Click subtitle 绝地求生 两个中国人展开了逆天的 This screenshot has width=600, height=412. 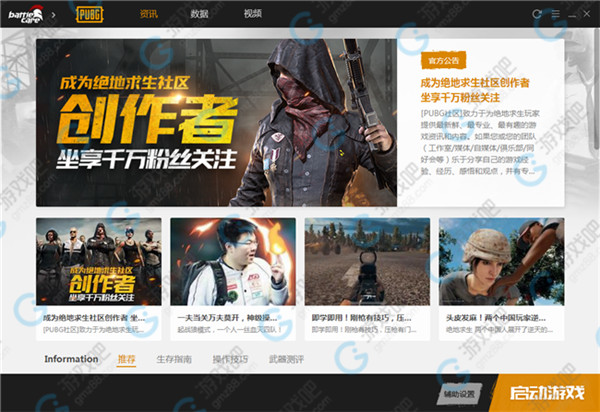tap(499, 329)
